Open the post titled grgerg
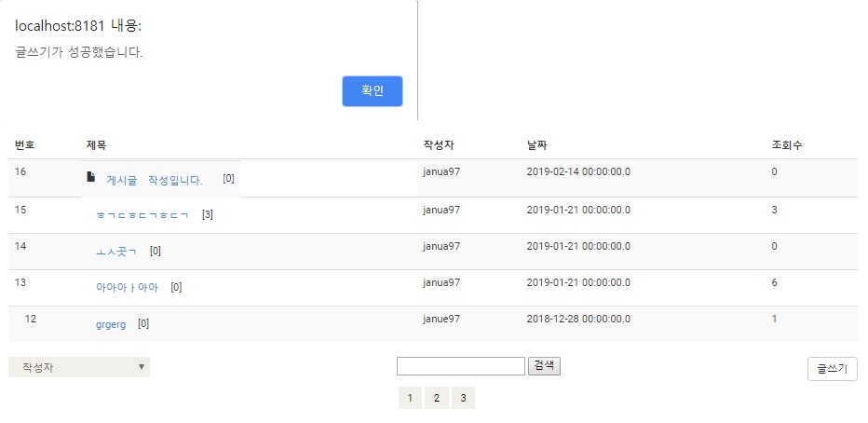This screenshot has height=423, width=868. pyautogui.click(x=111, y=324)
